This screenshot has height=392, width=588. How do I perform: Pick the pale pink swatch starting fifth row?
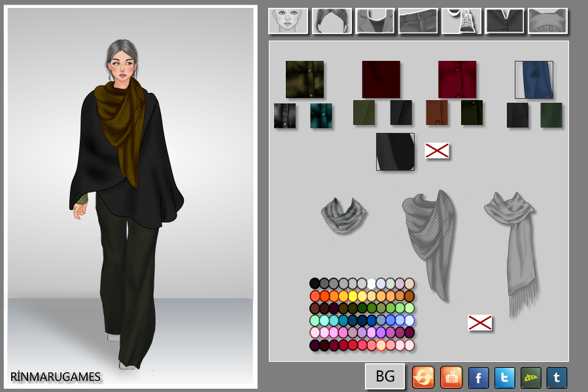tap(315, 332)
